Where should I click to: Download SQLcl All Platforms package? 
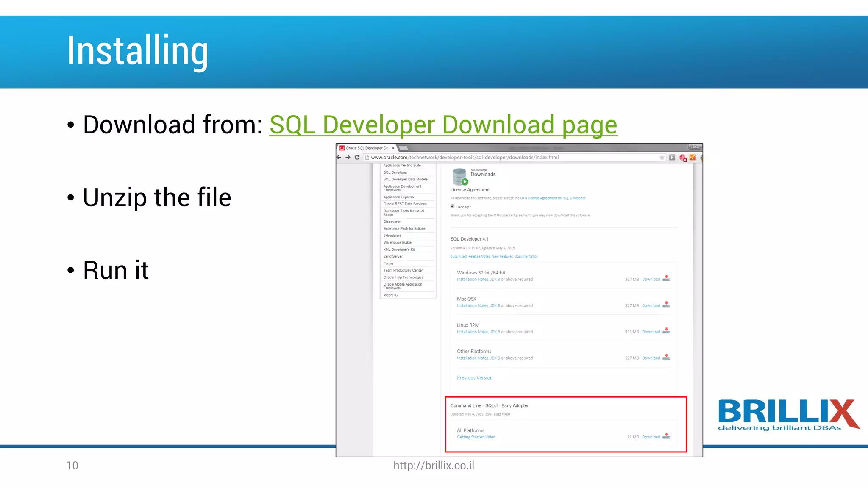651,437
